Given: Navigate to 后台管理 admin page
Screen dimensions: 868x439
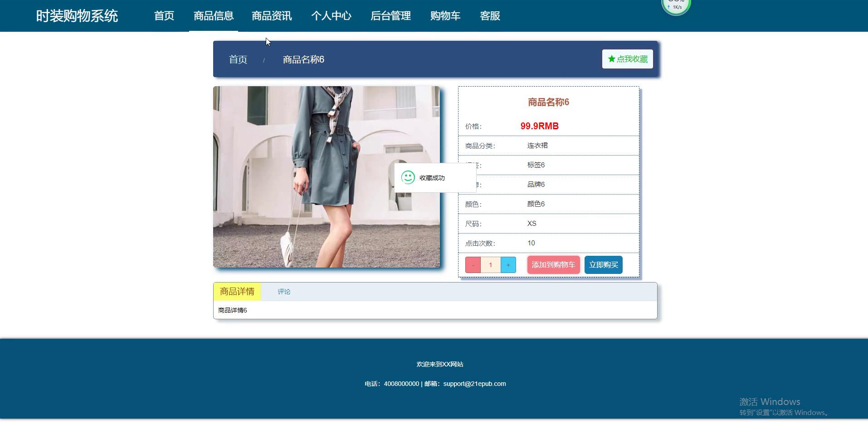Looking at the screenshot, I should pyautogui.click(x=390, y=16).
